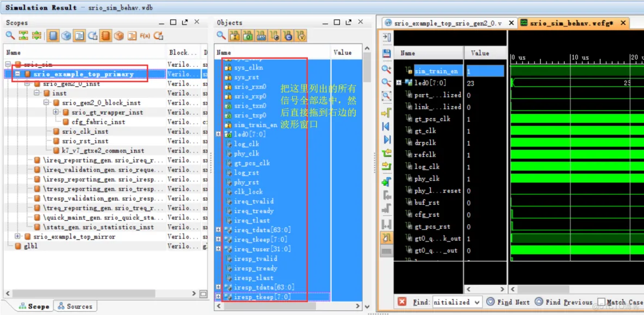This screenshot has height=315, width=644.
Task: Toggle the inout ports (I/O) filter
Action: pos(261,36)
